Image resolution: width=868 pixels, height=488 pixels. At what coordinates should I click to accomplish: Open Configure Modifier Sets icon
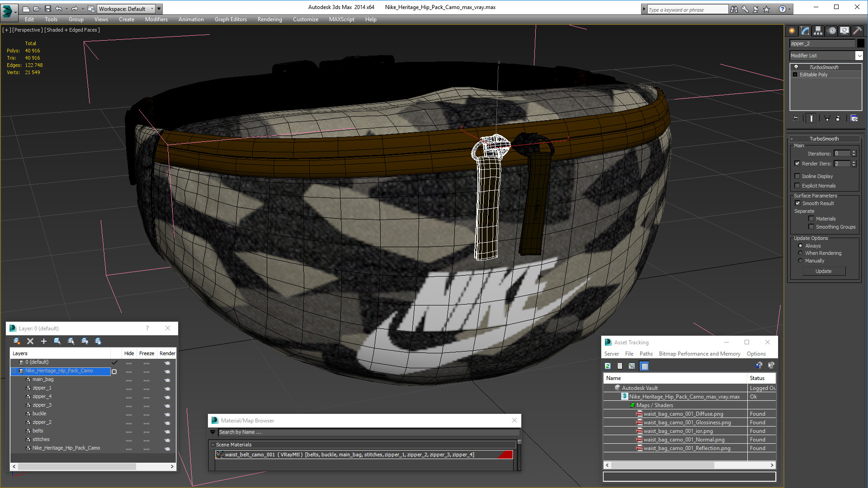point(854,118)
